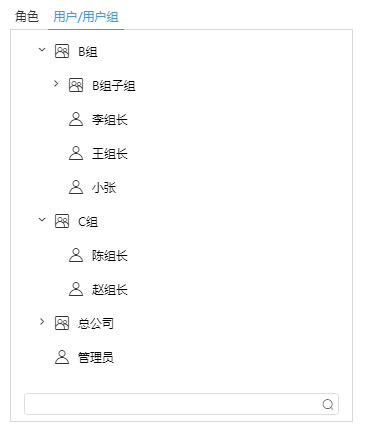This screenshot has width=370, height=439.
Task: Collapse the B组 tree node
Action: click(x=42, y=50)
